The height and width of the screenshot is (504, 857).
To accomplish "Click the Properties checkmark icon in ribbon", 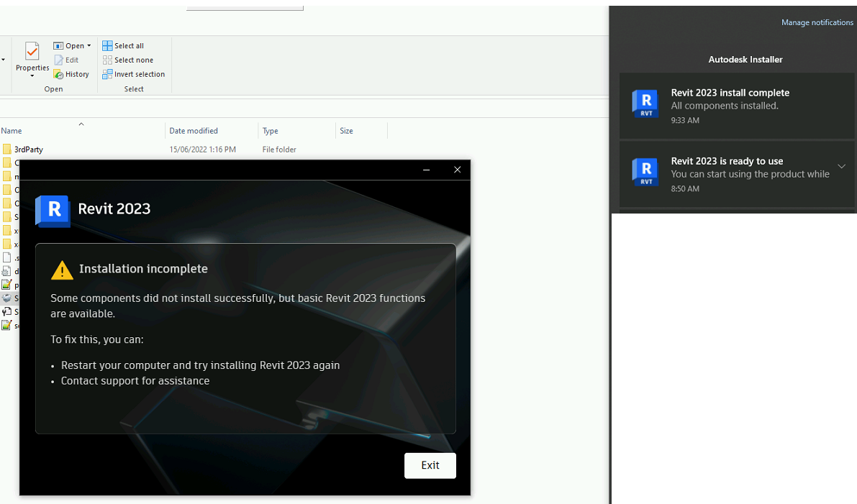I will click(x=32, y=52).
